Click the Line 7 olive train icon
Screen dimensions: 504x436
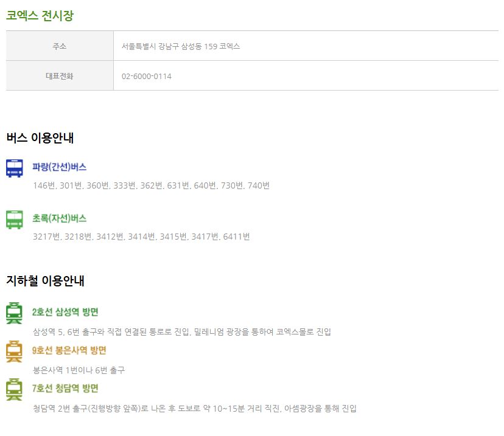pos(15,389)
